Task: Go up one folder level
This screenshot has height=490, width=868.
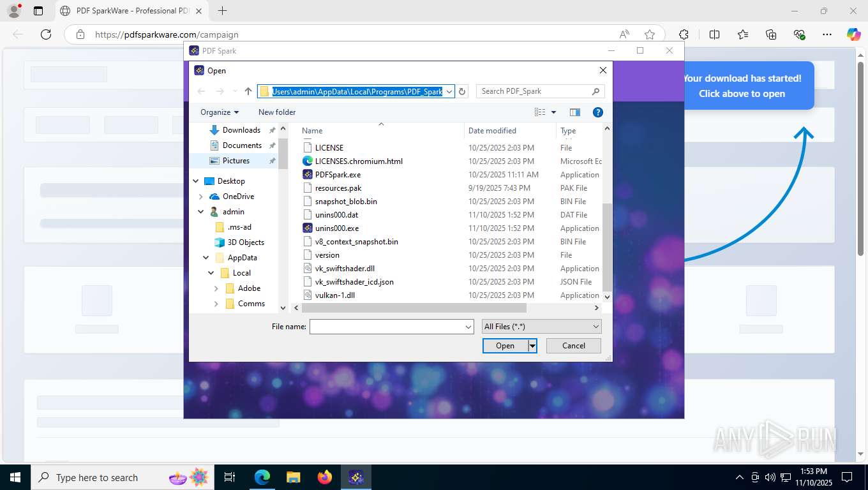Action: click(x=248, y=91)
